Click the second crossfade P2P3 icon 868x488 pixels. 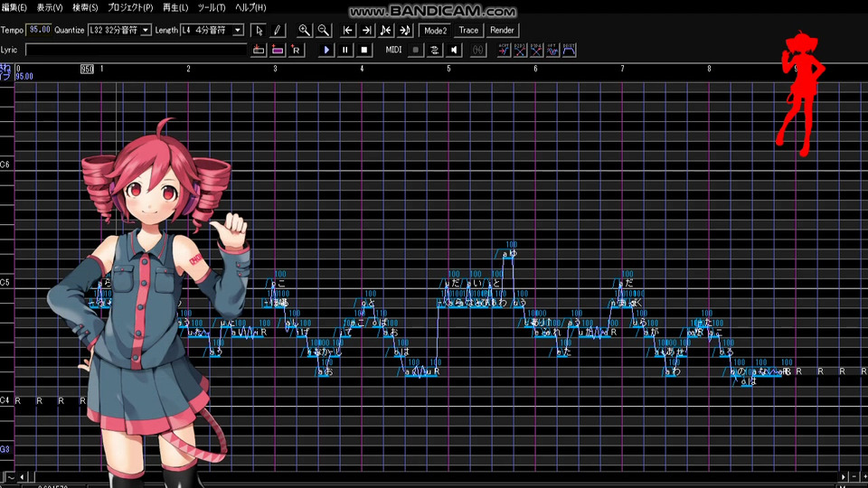point(520,50)
